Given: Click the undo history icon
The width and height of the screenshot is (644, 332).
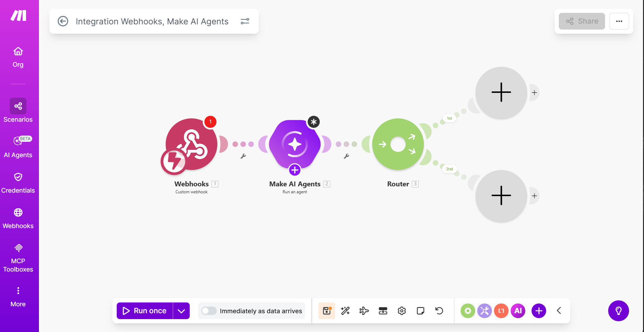Looking at the screenshot, I should [439, 311].
